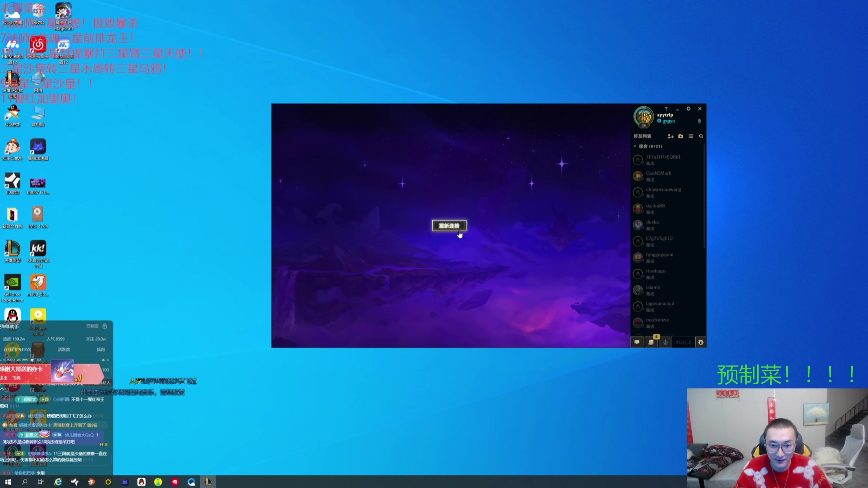Open the PotPlayer 64 bit desktop icon
Screen dimensions: 868x488
tap(38, 322)
